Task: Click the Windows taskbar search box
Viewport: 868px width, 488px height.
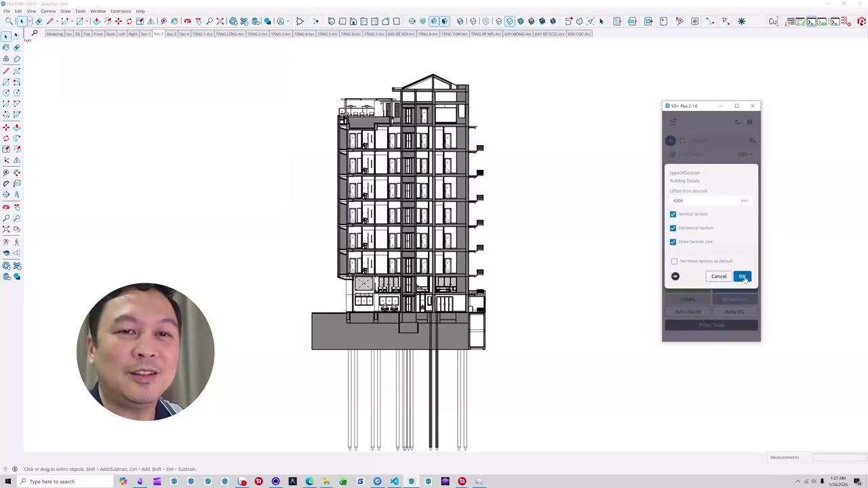Action: click(64, 481)
